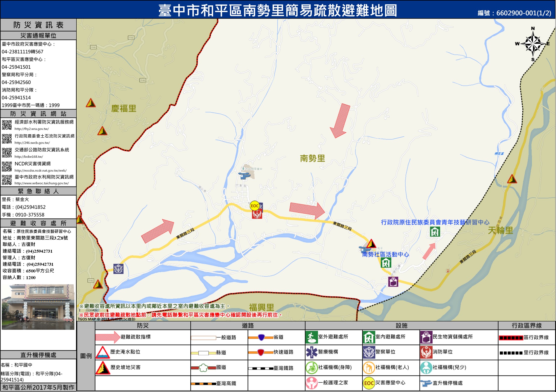Image resolution: width=556 pixels, height=392 pixels.
Task: Click the purple supply storage icon on map
Action: tap(393, 282)
